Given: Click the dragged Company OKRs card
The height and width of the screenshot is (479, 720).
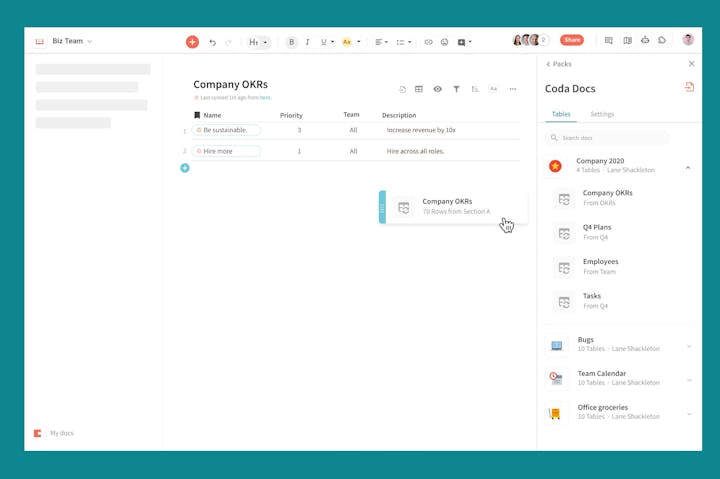Looking at the screenshot, I should (453, 207).
